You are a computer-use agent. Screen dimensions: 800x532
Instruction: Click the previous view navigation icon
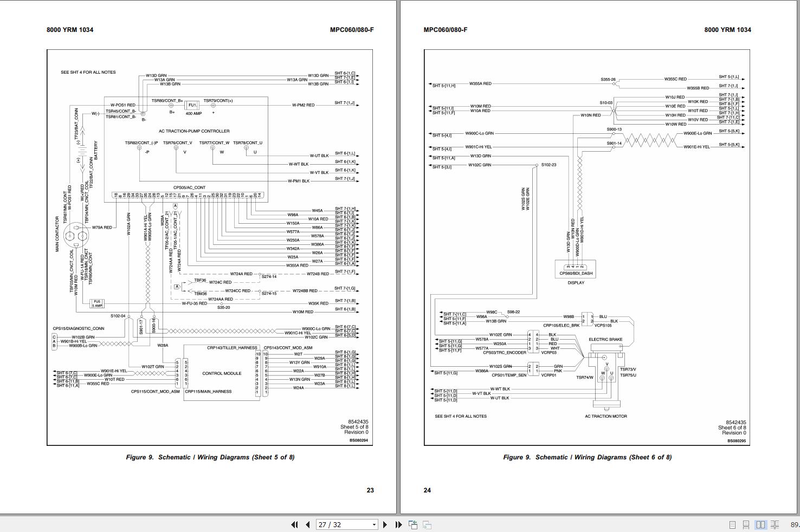(x=413, y=524)
